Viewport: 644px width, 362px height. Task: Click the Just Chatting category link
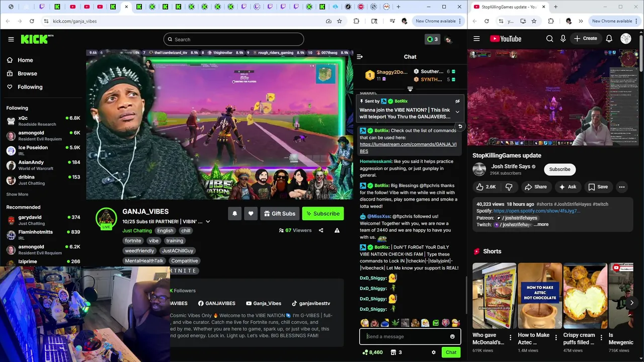137,231
